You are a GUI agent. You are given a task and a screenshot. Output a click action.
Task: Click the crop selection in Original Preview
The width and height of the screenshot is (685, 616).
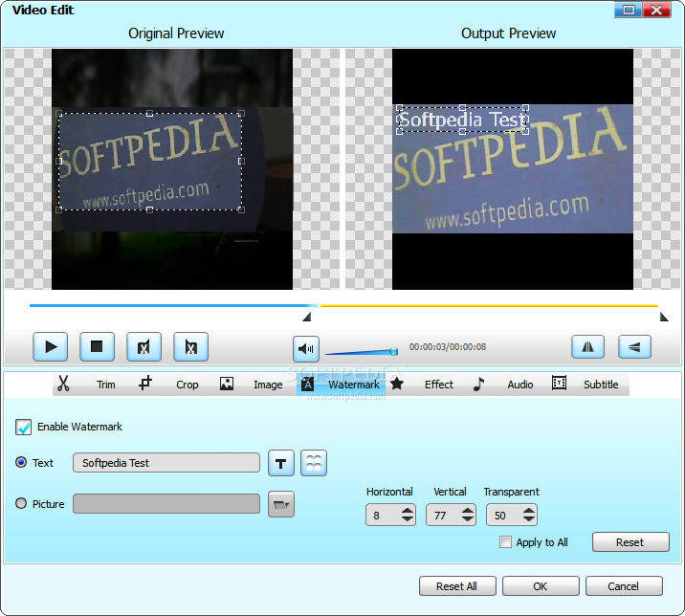click(150, 162)
